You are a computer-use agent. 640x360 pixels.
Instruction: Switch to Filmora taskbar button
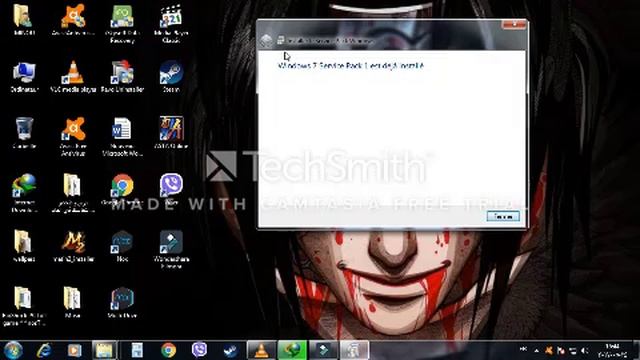323,350
